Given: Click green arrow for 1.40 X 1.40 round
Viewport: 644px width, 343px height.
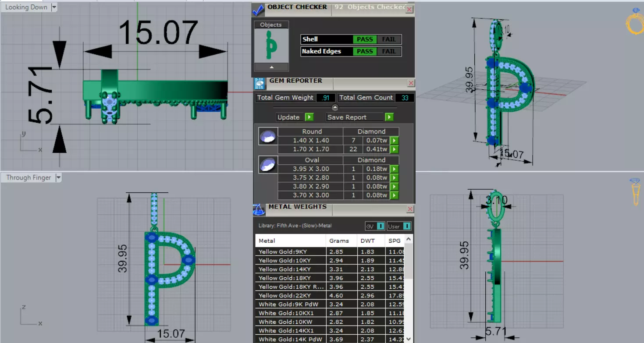Looking at the screenshot, I should click(x=394, y=141).
